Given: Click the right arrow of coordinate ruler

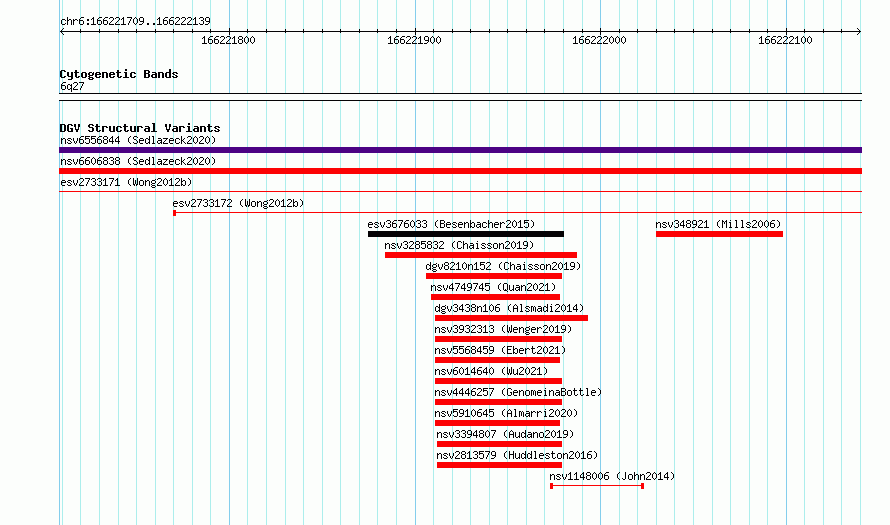Looking at the screenshot, I should point(858,31).
